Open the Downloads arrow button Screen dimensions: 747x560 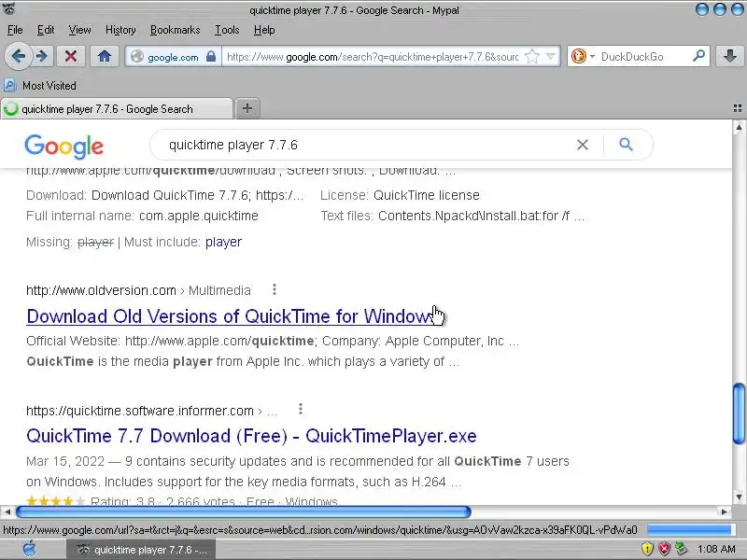click(x=729, y=56)
